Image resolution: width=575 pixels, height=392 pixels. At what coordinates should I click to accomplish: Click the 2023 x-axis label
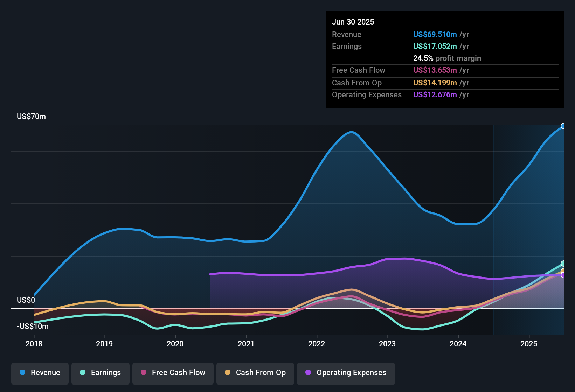387,344
